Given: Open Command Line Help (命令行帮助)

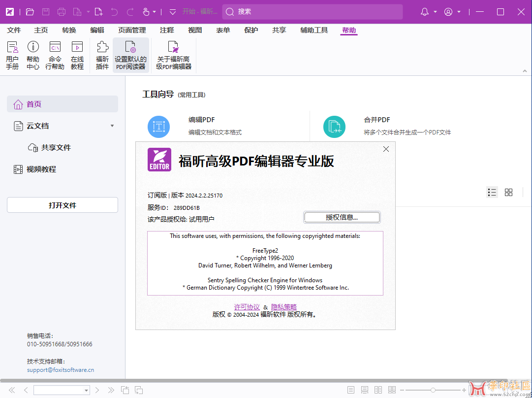Looking at the screenshot, I should pos(55,55).
